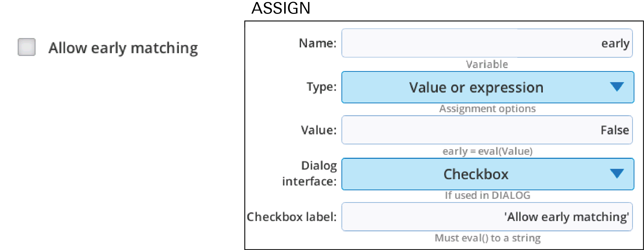Click the 'early = eval(Value)' hint
644x250 pixels.
[488, 151]
